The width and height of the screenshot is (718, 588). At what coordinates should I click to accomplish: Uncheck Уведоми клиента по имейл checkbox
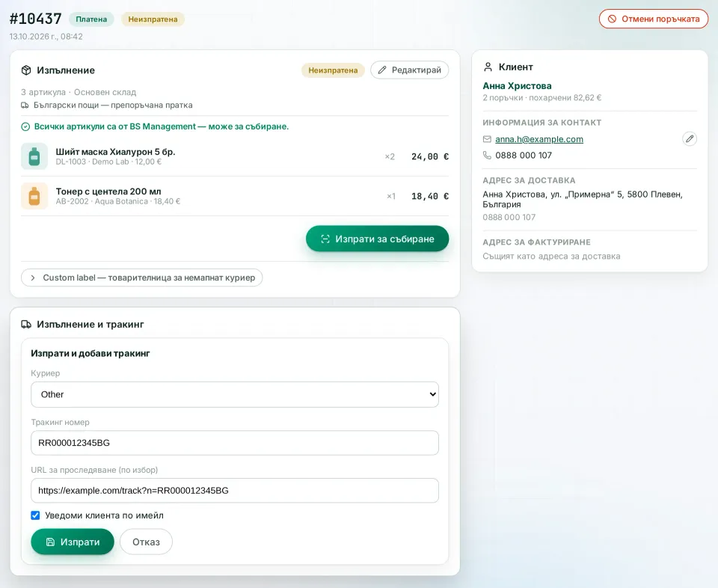pos(35,515)
